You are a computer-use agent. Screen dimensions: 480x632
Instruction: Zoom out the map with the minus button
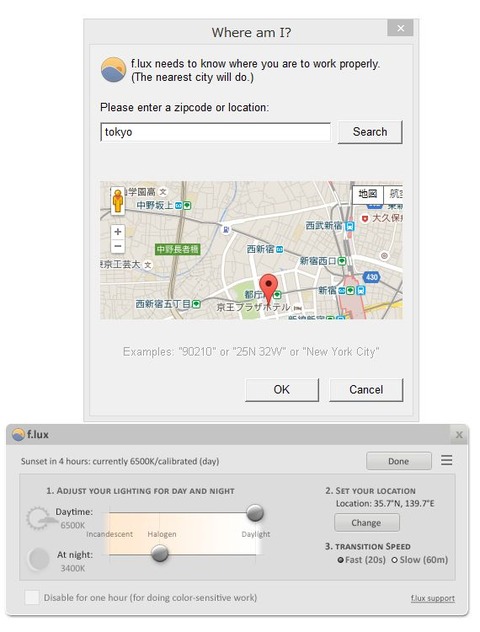point(118,246)
